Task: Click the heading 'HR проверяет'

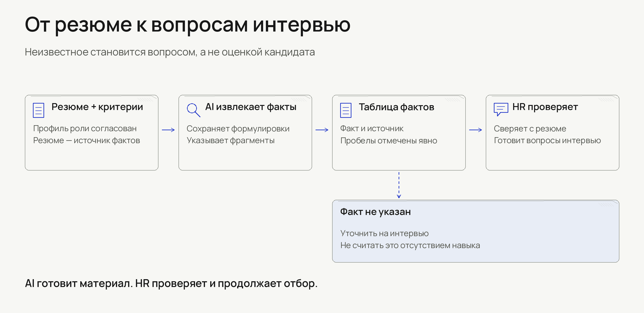Action: [545, 107]
